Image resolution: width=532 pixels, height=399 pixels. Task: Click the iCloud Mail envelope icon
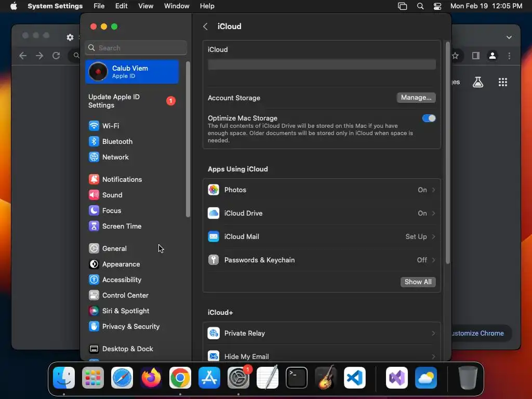(214, 236)
